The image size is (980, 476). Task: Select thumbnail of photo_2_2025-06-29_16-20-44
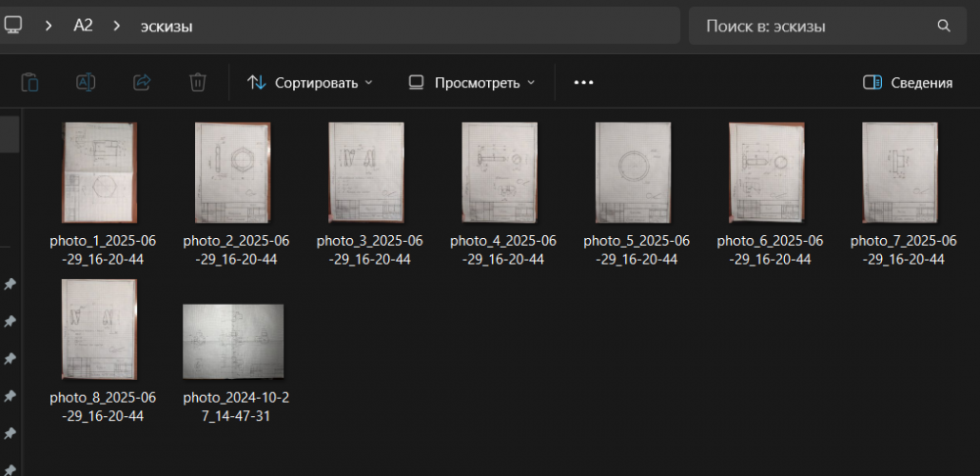pyautogui.click(x=232, y=172)
